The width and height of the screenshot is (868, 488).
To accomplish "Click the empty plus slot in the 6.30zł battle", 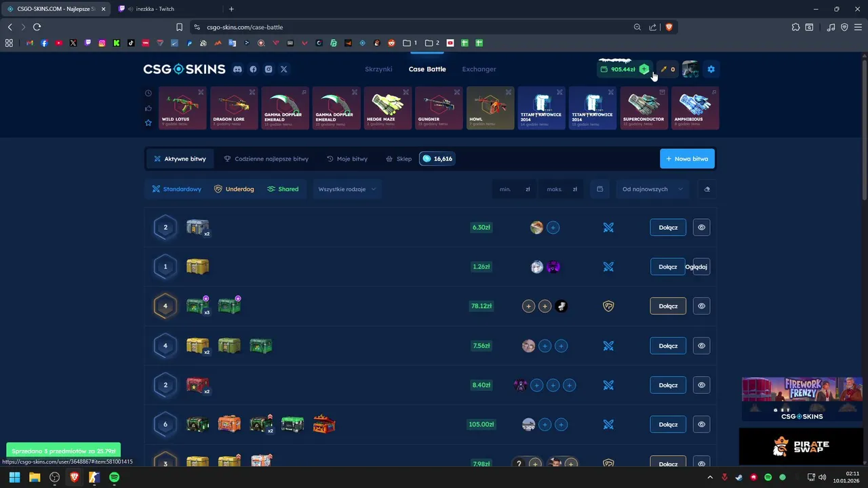I will 553,228.
